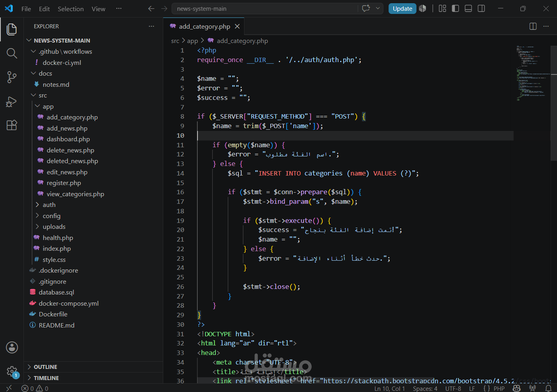Expand the OUTLINE section
The width and height of the screenshot is (557, 392).
[94, 367]
